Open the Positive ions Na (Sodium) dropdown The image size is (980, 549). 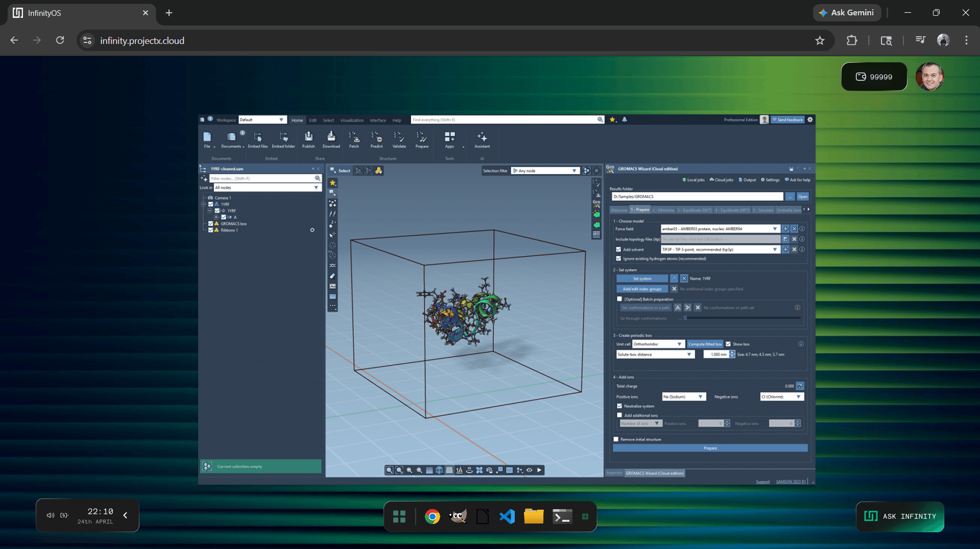(x=683, y=397)
